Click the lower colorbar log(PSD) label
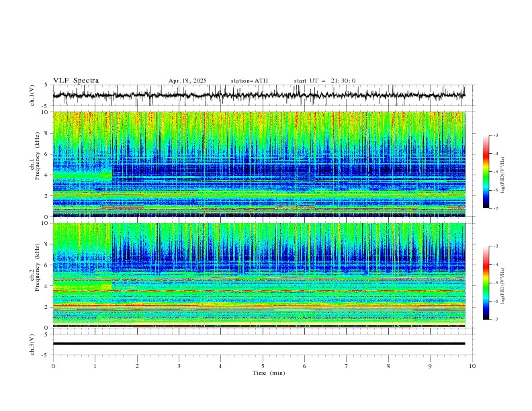The height and width of the screenshot is (411, 532). 502,285
